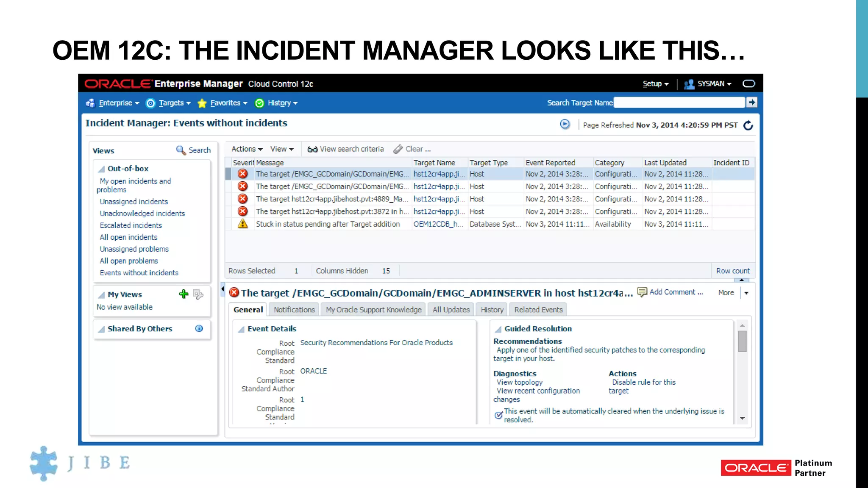Image resolution: width=868 pixels, height=488 pixels.
Task: Open the dropdown arrow next to More
Action: pos(746,293)
